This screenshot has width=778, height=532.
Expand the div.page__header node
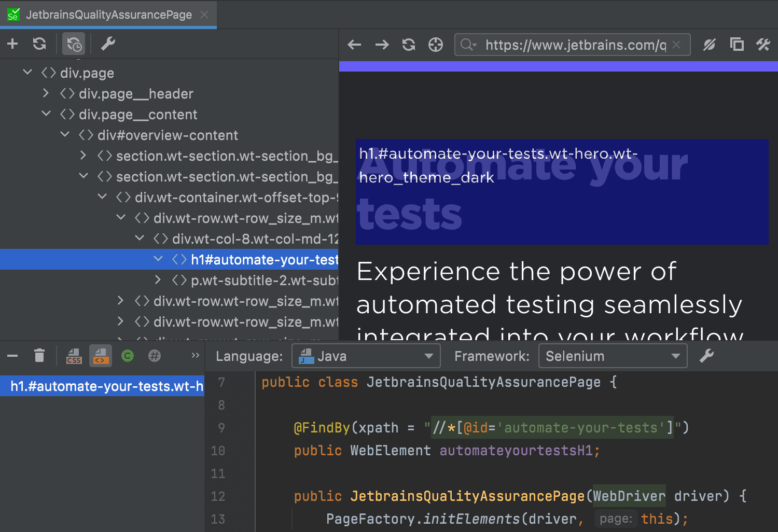click(x=46, y=93)
